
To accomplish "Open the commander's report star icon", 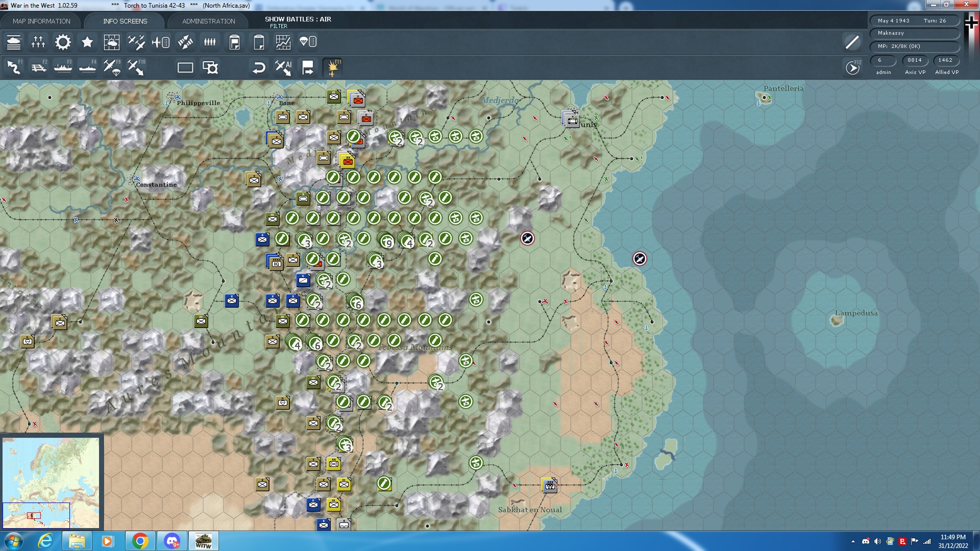I will click(x=87, y=42).
